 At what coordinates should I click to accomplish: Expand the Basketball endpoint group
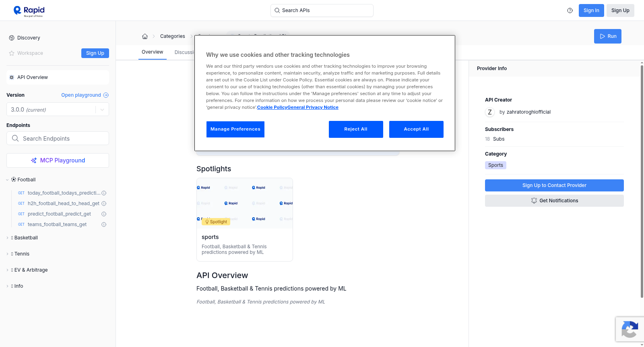(7, 238)
